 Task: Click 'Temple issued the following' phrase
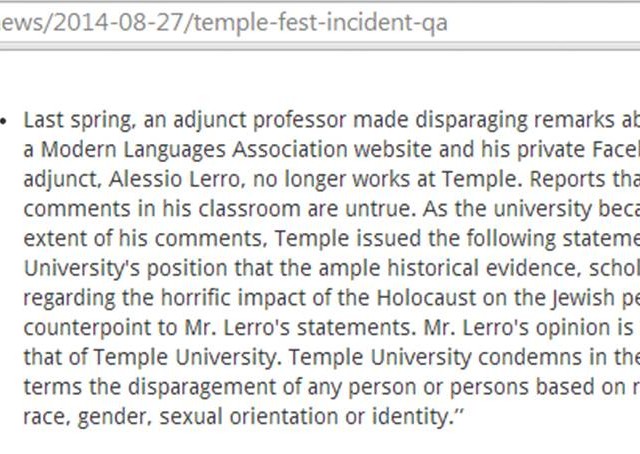[x=415, y=238]
